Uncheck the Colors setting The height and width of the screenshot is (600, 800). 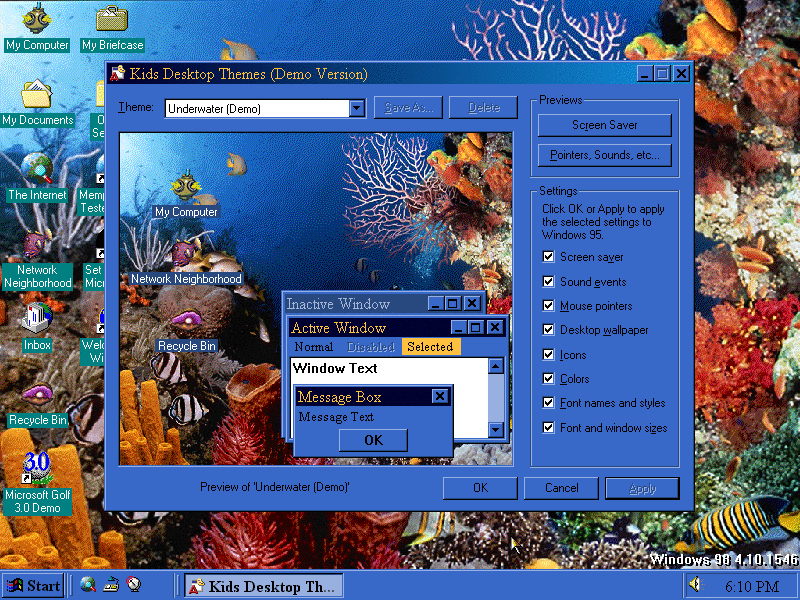(x=548, y=379)
